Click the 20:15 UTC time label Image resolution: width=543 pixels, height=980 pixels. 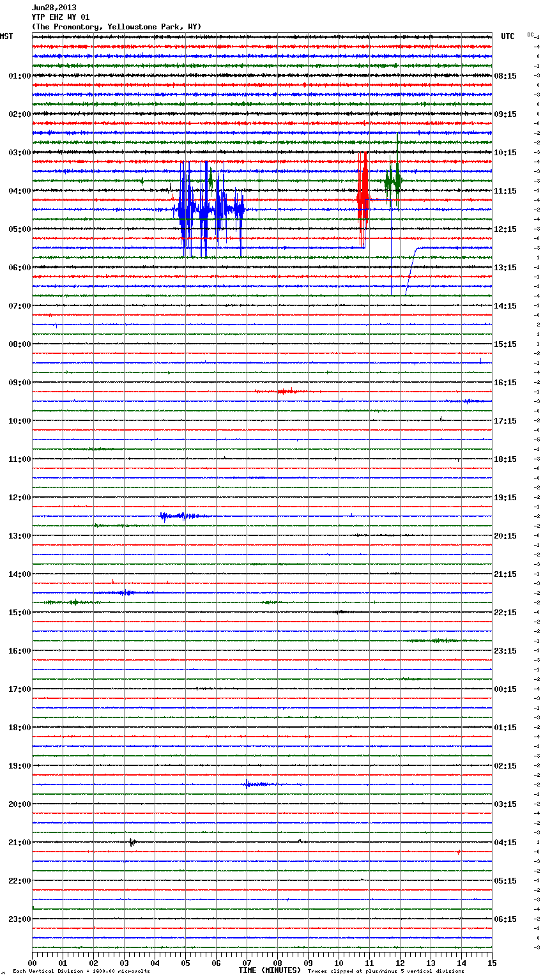pos(505,536)
